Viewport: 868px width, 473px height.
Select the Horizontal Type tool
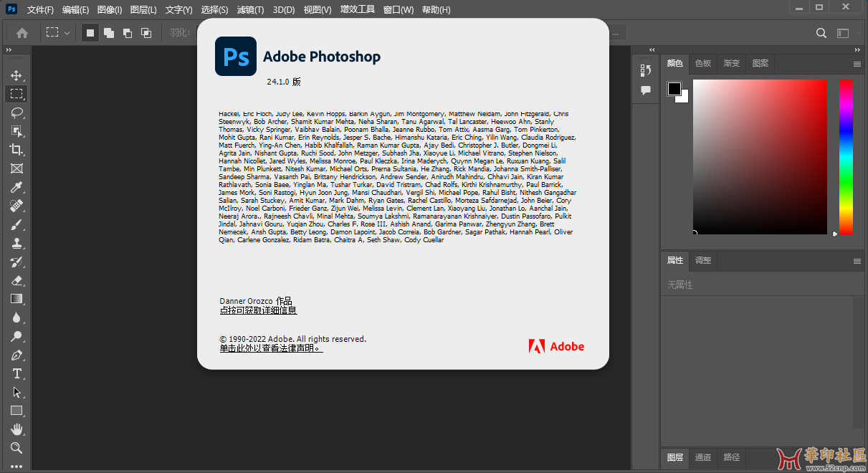16,373
